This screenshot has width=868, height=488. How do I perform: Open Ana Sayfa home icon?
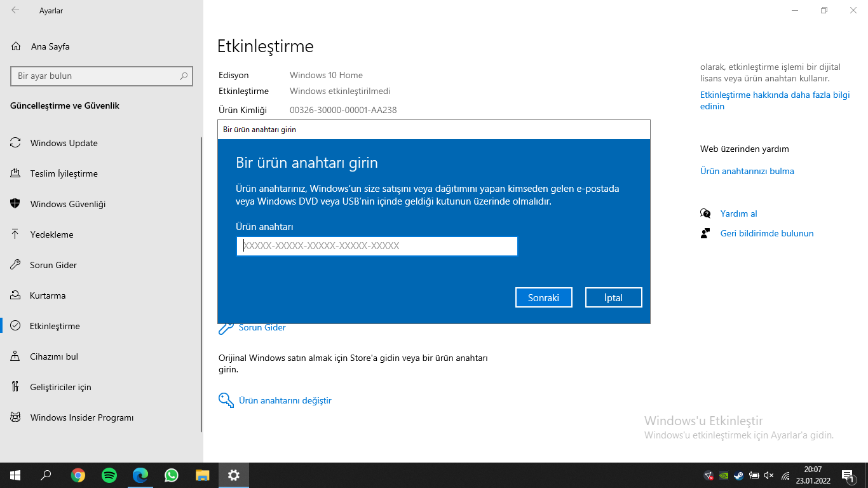click(x=17, y=46)
